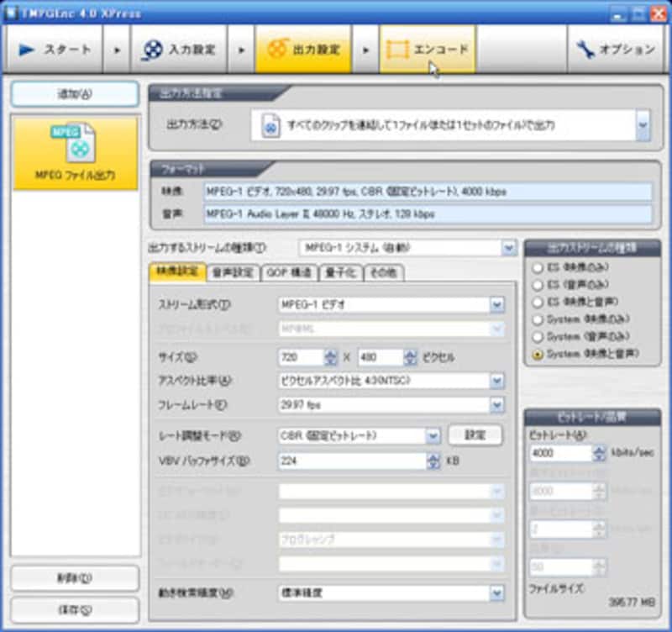Select the 出力設定 output settings step
Viewport: 672px width, 632px height.
coord(303,49)
